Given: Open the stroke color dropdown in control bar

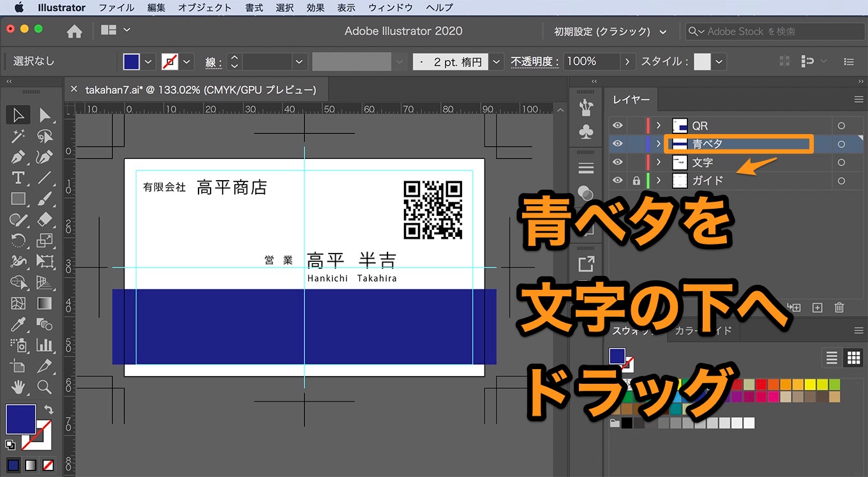Looking at the screenshot, I should [187, 62].
